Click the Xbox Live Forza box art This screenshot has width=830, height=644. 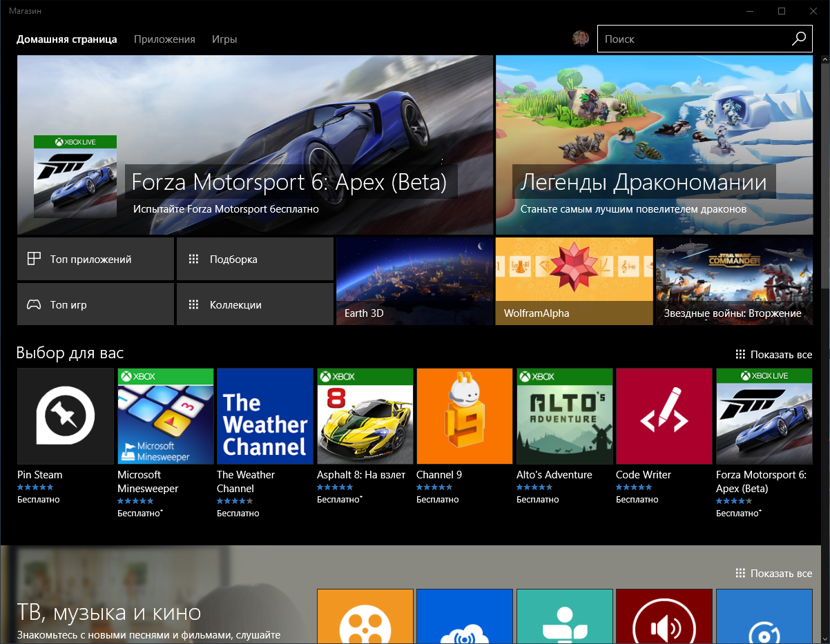click(75, 177)
